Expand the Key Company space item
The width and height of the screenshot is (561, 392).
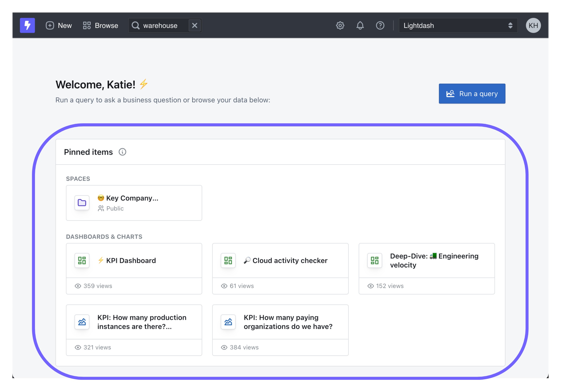tap(134, 203)
